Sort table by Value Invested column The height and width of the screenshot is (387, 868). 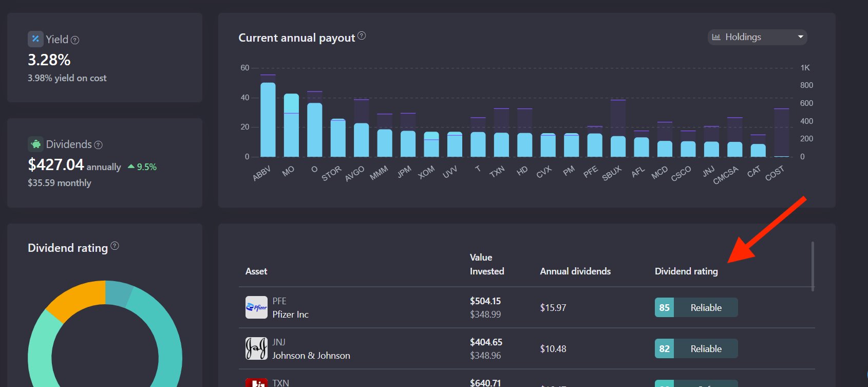pos(487,264)
